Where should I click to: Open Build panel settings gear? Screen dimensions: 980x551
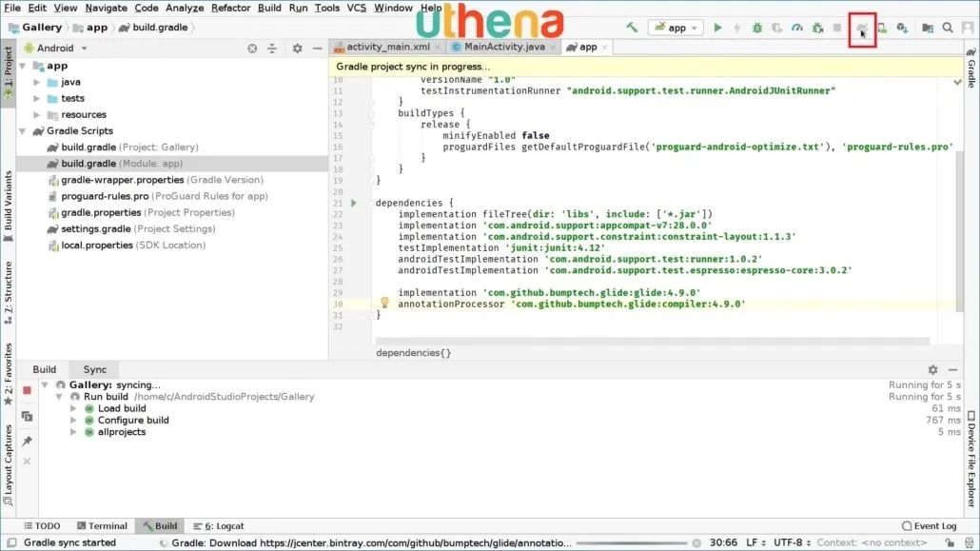(x=932, y=369)
